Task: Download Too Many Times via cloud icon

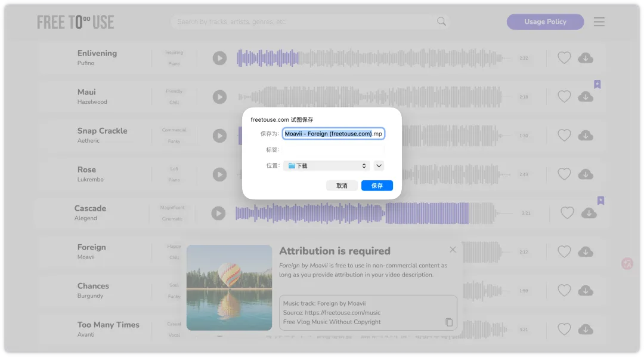Action: (x=586, y=330)
